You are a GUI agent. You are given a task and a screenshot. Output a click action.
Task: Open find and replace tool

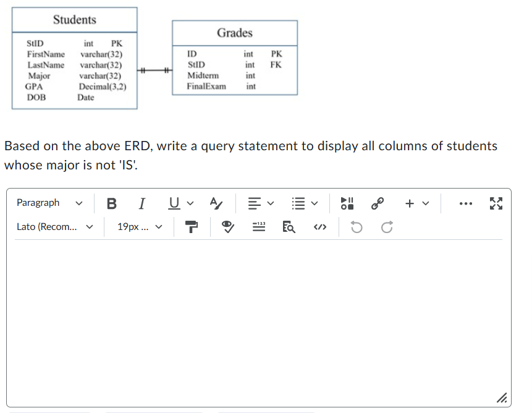[x=289, y=227]
